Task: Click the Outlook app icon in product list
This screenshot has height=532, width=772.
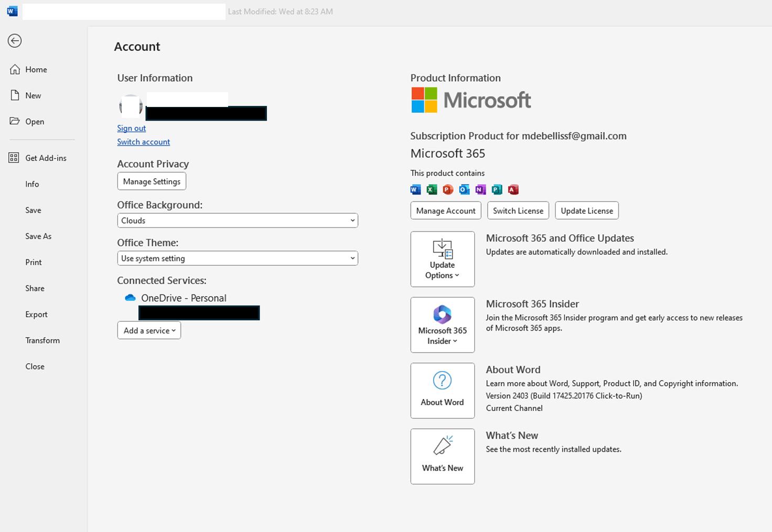Action: coord(464,189)
